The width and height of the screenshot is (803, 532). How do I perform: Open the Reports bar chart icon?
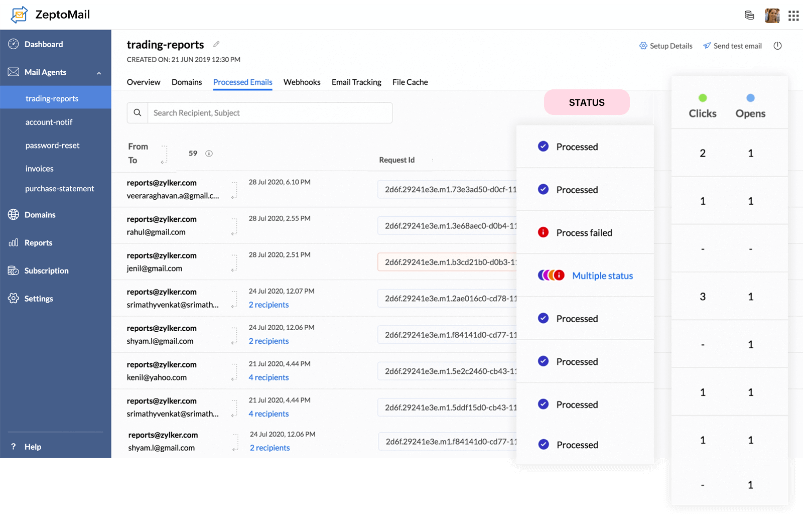click(14, 243)
